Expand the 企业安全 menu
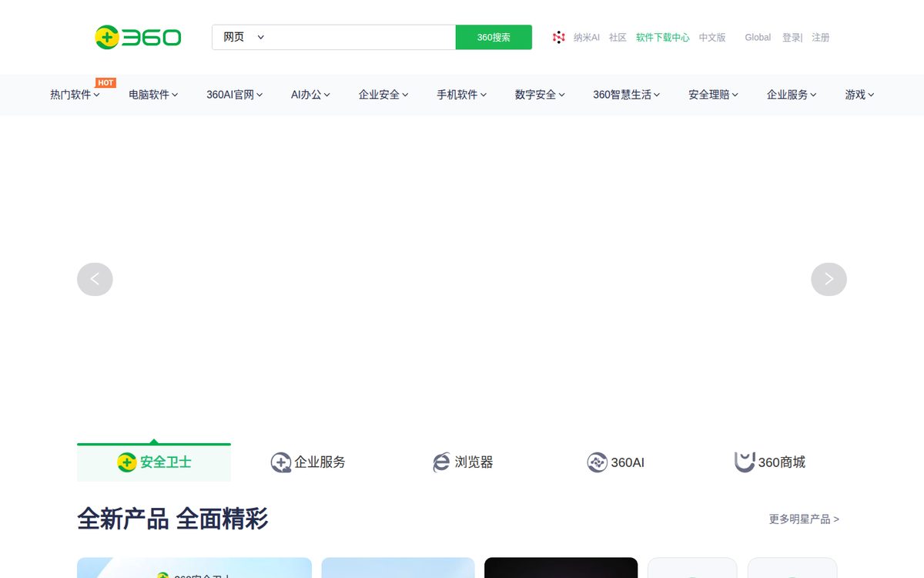 click(x=383, y=95)
